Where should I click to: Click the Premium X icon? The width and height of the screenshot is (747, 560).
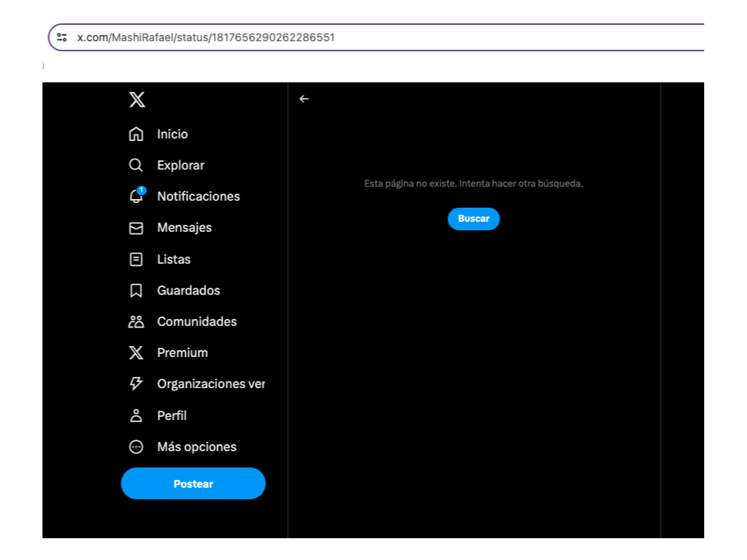[x=136, y=353]
